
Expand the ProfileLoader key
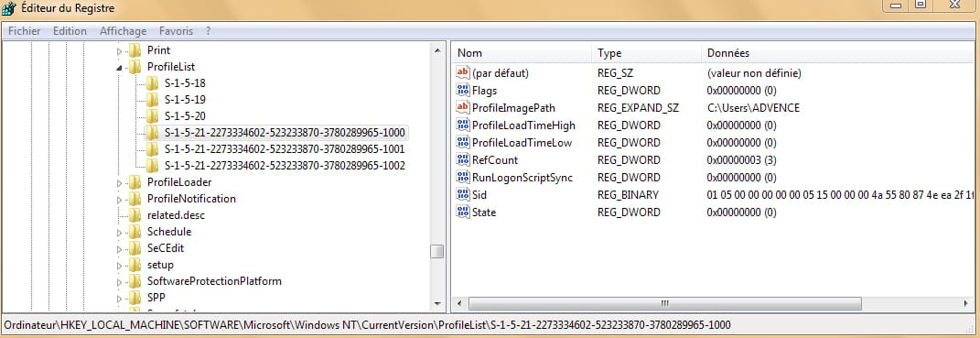119,183
